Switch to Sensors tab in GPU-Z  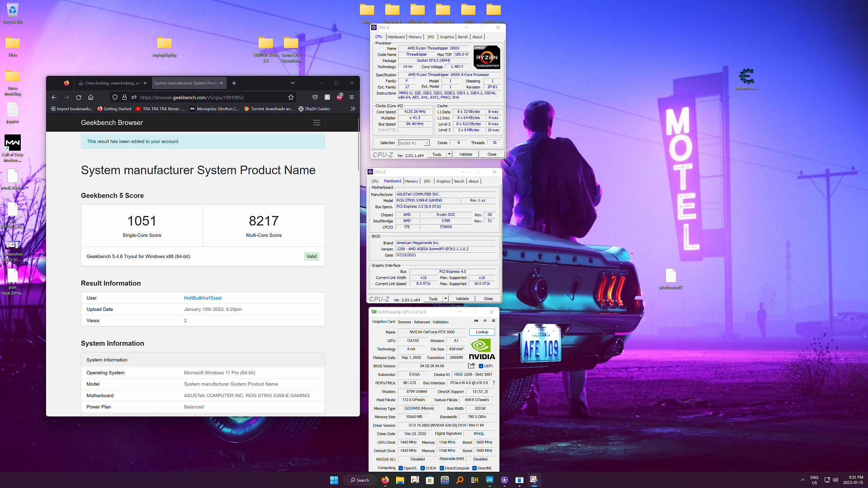pyautogui.click(x=404, y=322)
